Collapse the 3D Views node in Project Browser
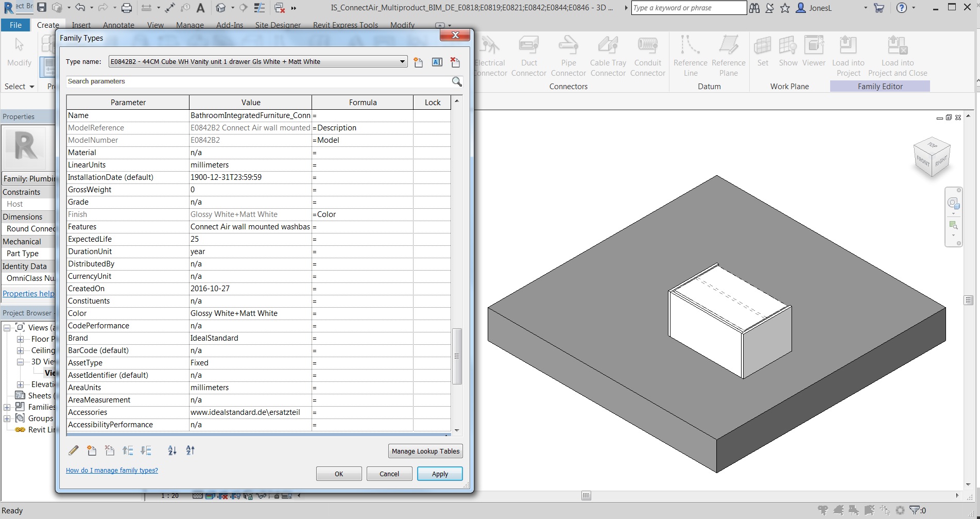 [20, 362]
